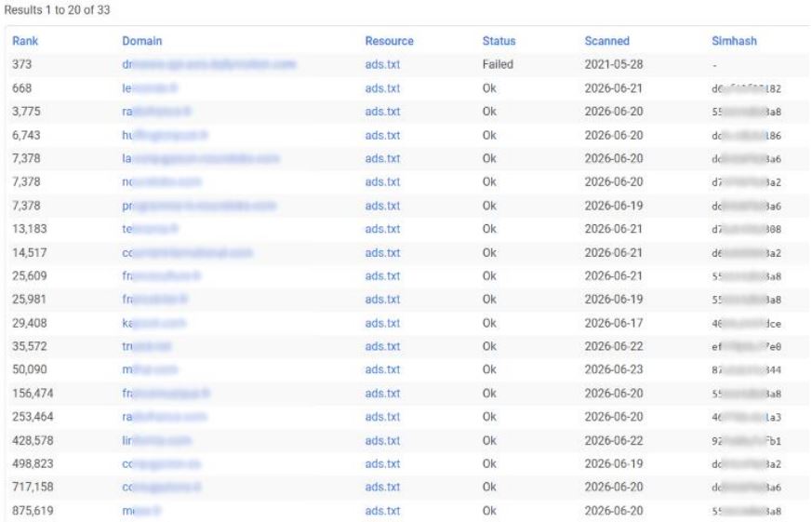Viewport: 812px width, 522px height.
Task: Select the 'Ok' status in rank 253,464 row
Action: tap(489, 417)
